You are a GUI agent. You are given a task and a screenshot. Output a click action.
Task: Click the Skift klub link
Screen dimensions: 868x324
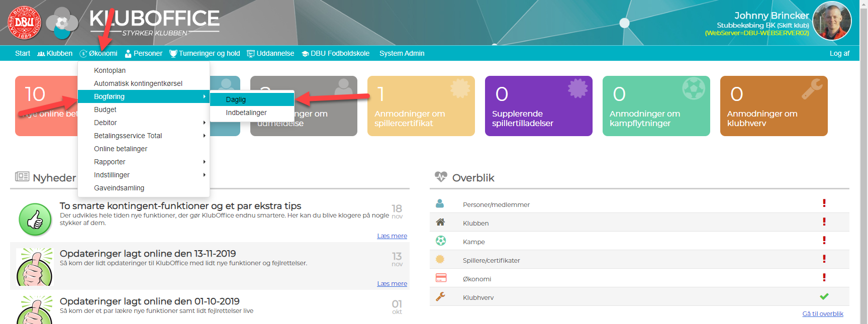point(793,25)
